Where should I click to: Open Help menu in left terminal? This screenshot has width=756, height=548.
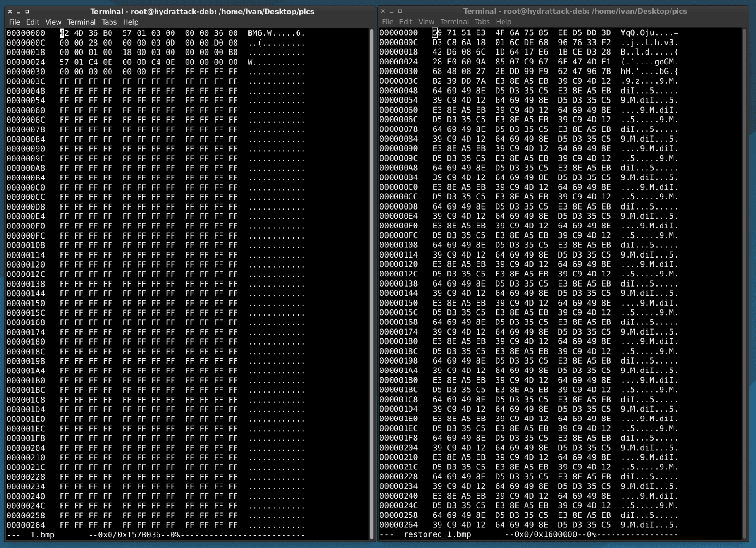(x=130, y=22)
